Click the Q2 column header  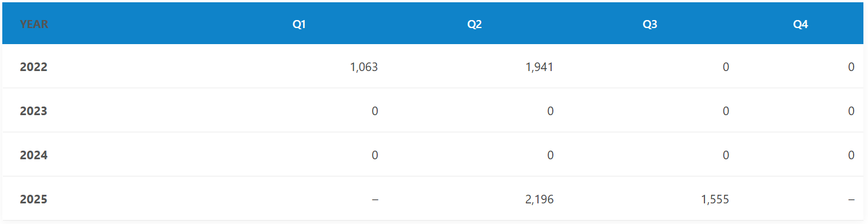(474, 25)
